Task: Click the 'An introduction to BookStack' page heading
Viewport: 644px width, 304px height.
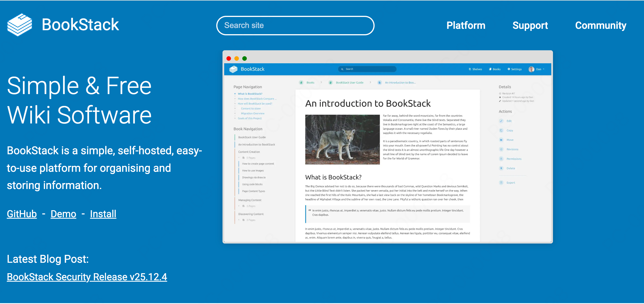Action: click(368, 104)
